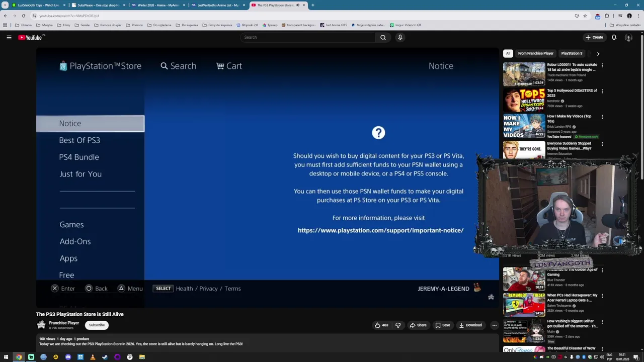Click Best Of PS3 in the store sidebar
The image size is (644, 362).
coord(79,140)
